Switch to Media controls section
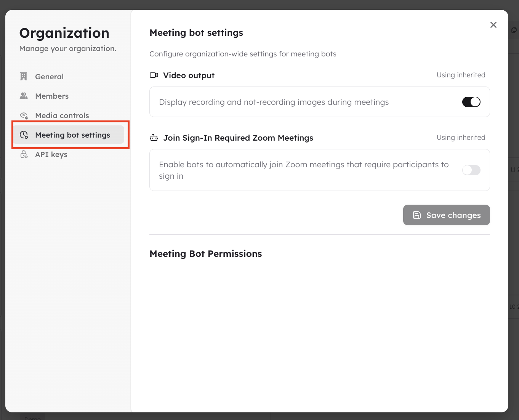519x420 pixels. pos(62,115)
